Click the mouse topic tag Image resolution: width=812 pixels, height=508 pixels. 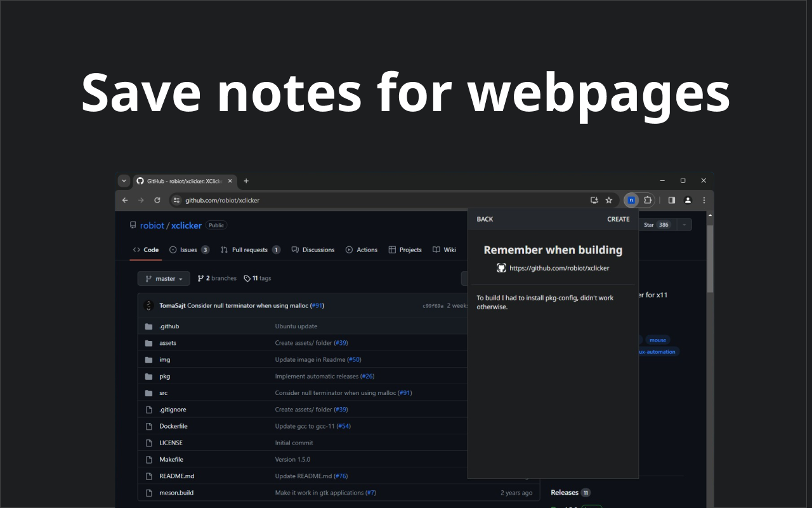658,340
